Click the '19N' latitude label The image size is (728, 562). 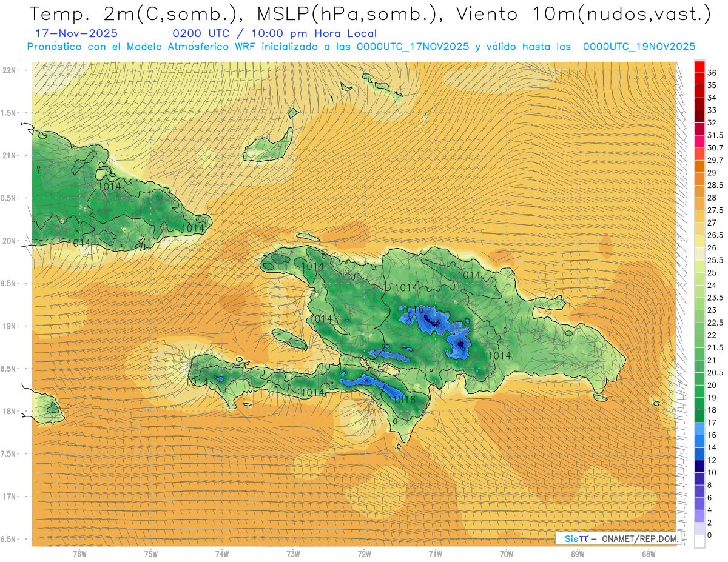pos(9,326)
